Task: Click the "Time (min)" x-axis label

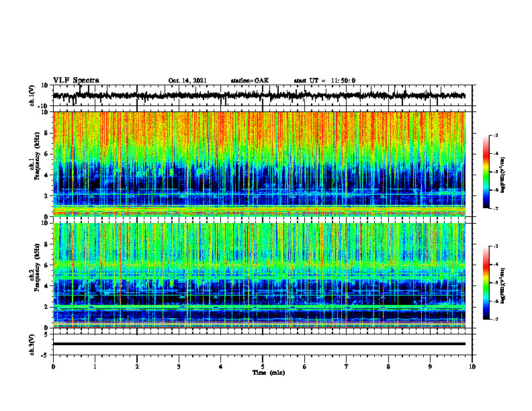Action: [x=269, y=373]
